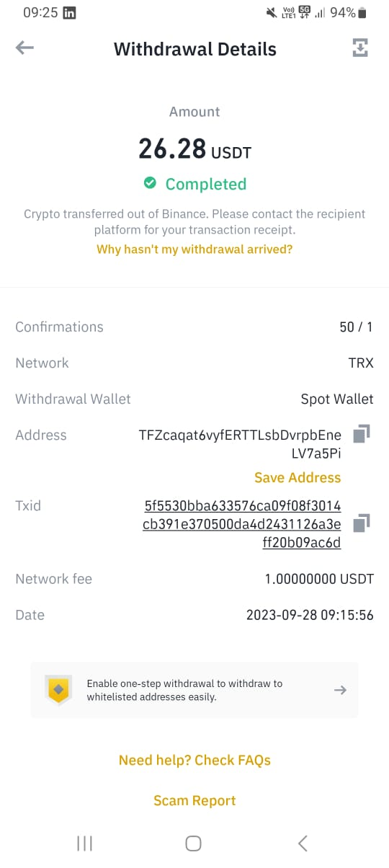Open the Txid hash link
The height and width of the screenshot is (868, 389).
[x=242, y=524]
